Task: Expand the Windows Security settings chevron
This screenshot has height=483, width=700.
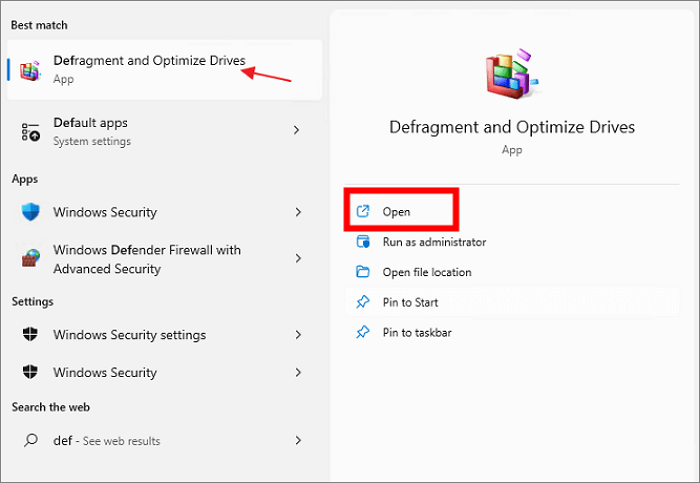Action: point(297,335)
